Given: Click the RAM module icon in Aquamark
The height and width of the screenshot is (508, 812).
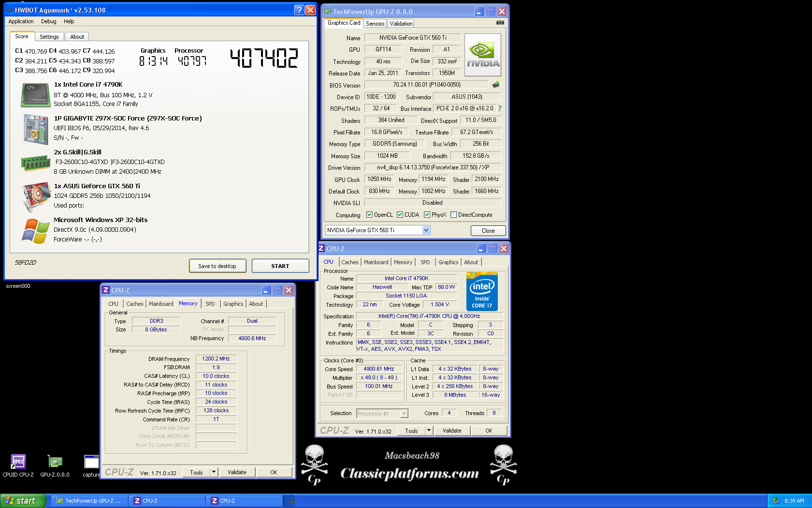Looking at the screenshot, I should click(36, 163).
